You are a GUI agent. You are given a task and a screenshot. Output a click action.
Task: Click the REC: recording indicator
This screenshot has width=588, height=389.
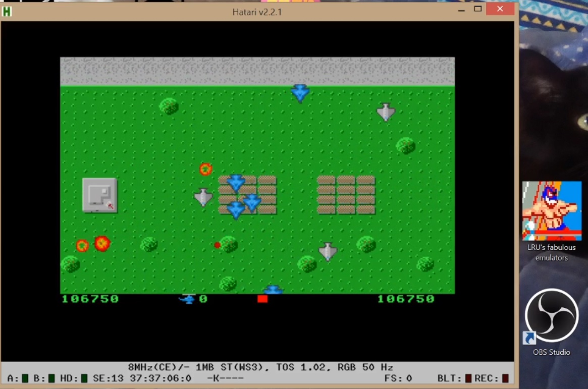(505, 378)
